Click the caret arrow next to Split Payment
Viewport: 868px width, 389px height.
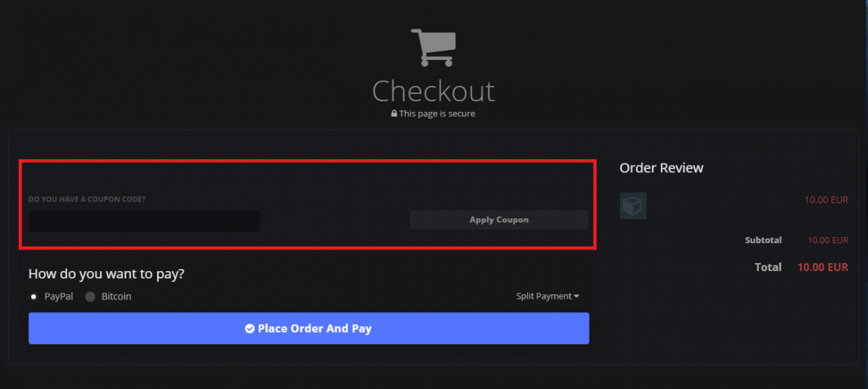(576, 296)
